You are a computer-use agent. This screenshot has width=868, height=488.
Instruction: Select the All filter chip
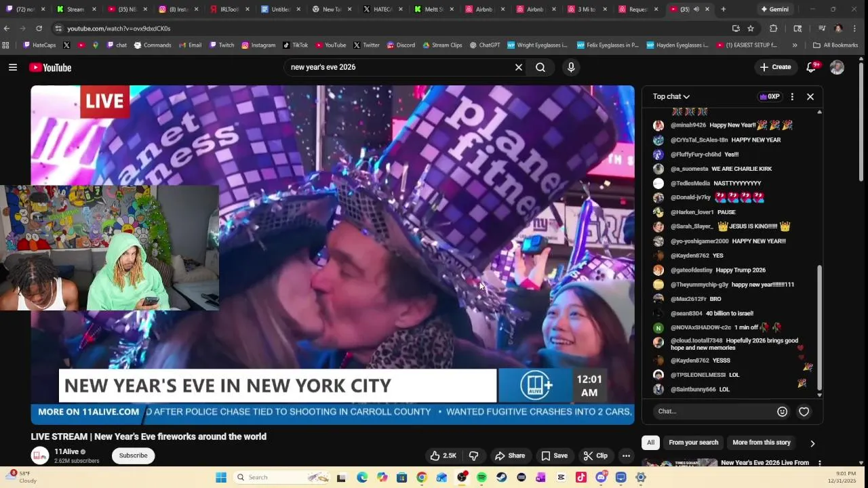pyautogui.click(x=650, y=443)
